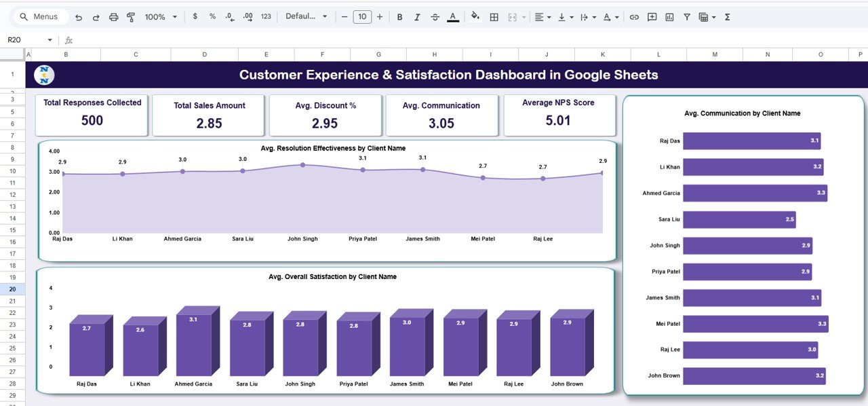The width and height of the screenshot is (868, 406).
Task: Open the zoom level dropdown
Action: (157, 16)
